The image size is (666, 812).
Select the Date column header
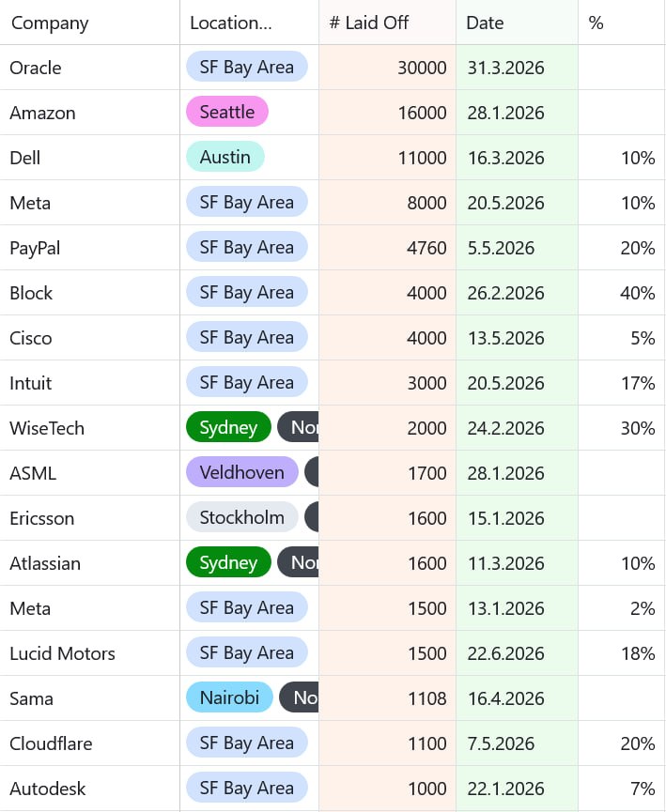[x=517, y=23]
